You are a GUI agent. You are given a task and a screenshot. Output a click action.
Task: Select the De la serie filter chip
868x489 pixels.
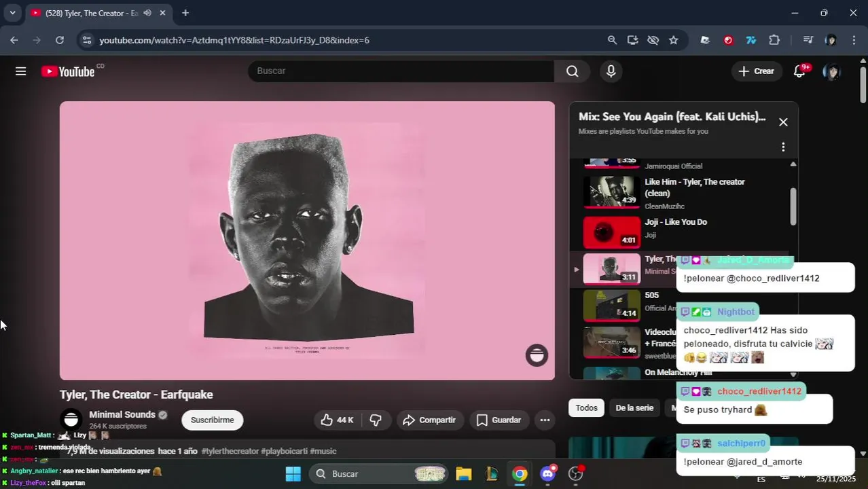pos(634,408)
